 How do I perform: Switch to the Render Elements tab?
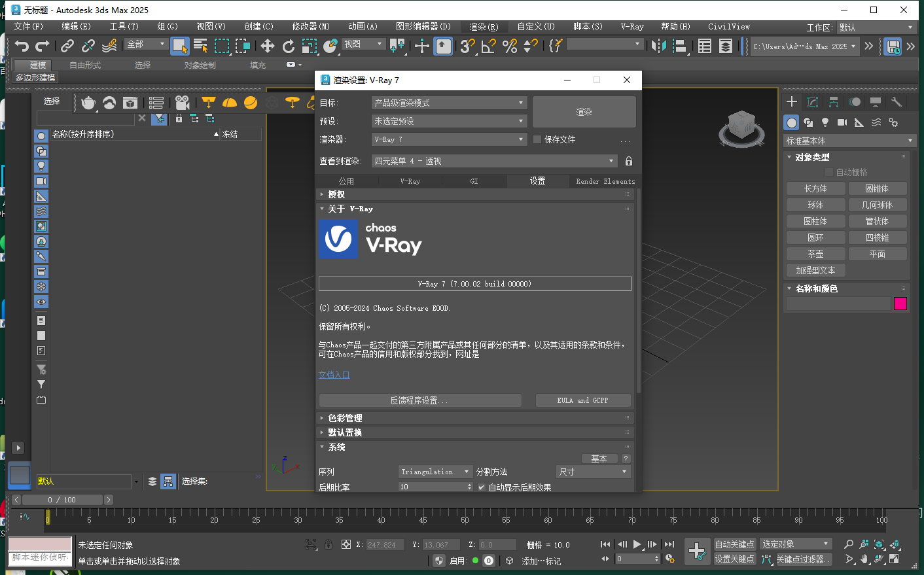click(604, 181)
